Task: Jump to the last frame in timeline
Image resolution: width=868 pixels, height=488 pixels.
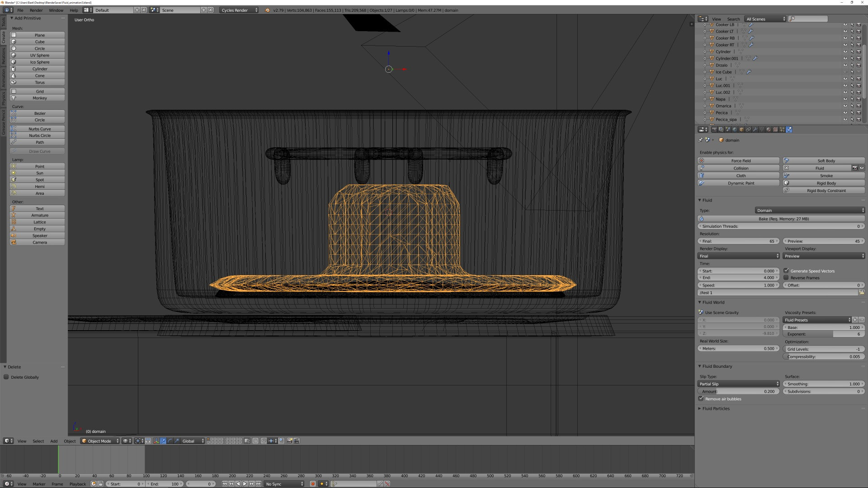Action: pos(258,484)
